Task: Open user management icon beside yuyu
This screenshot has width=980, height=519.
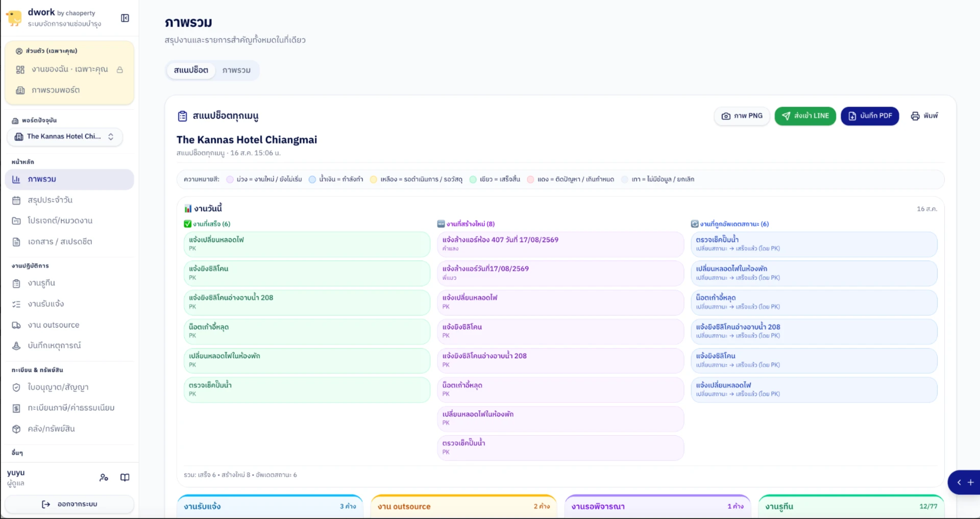Action: (x=104, y=478)
